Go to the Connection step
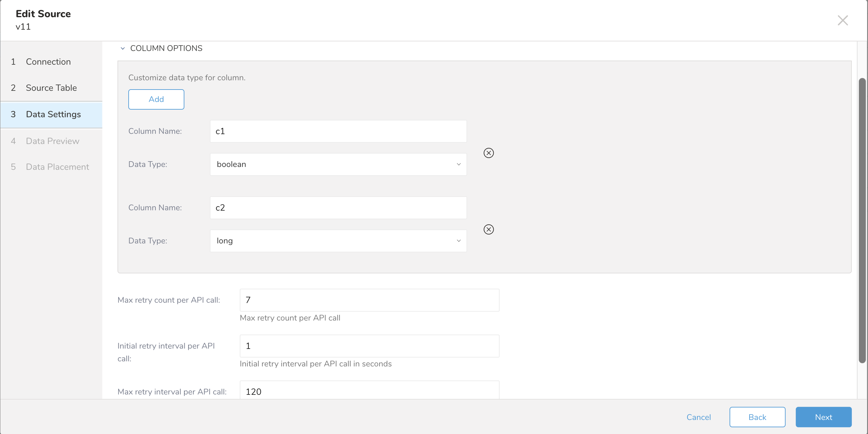The height and width of the screenshot is (434, 868). tap(48, 62)
